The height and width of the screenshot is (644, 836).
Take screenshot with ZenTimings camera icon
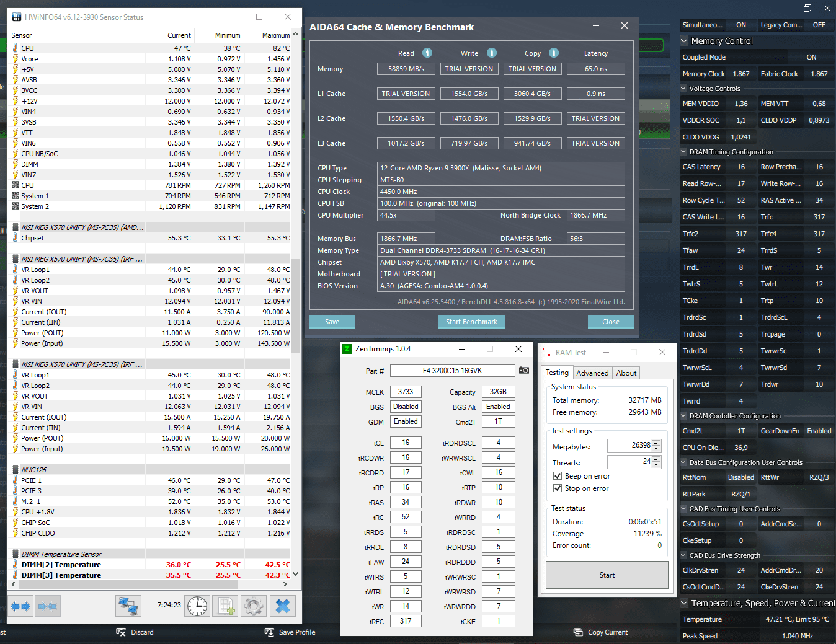524,371
